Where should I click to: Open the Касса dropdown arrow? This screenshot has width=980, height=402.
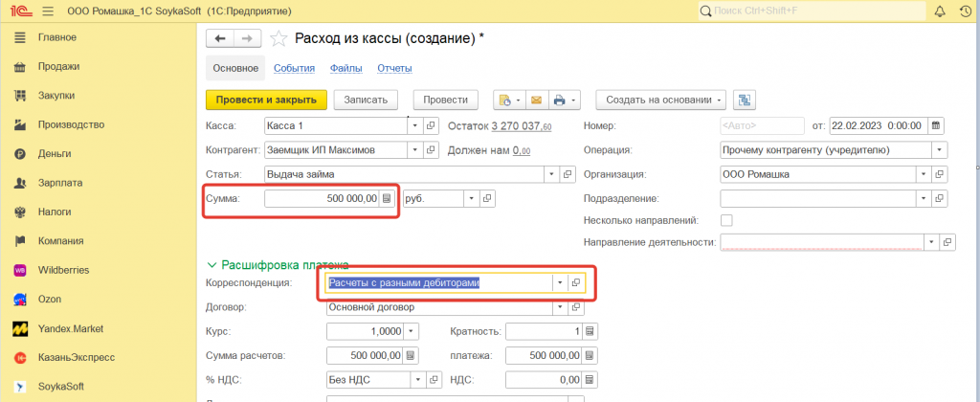tap(414, 125)
